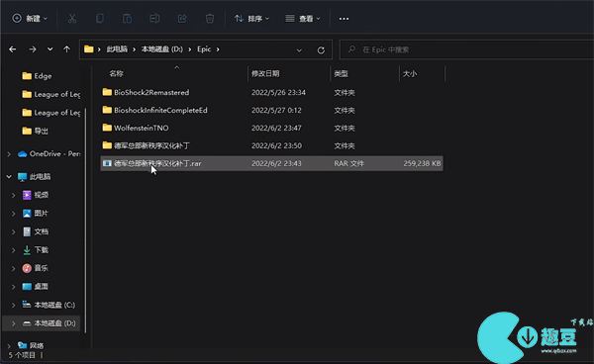Open the 排序 (Sort) dropdown menu
Screen dimensions: 594x364
click(251, 19)
